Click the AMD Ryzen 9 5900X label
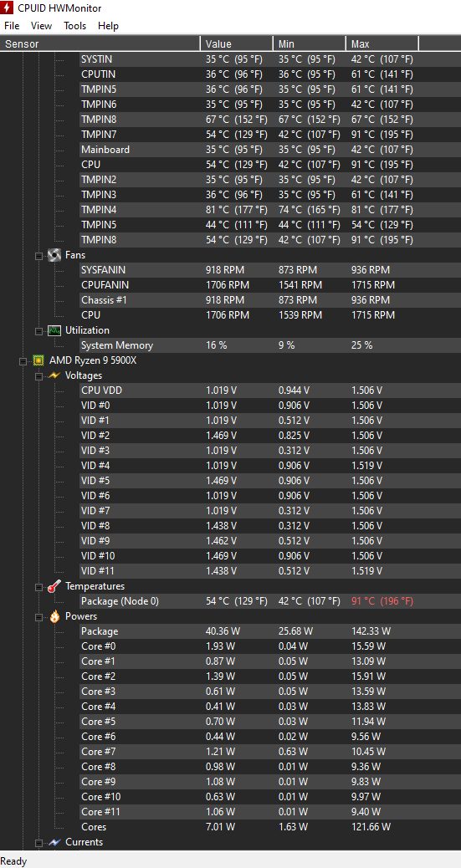Image resolution: width=461 pixels, height=868 pixels. tap(93, 360)
